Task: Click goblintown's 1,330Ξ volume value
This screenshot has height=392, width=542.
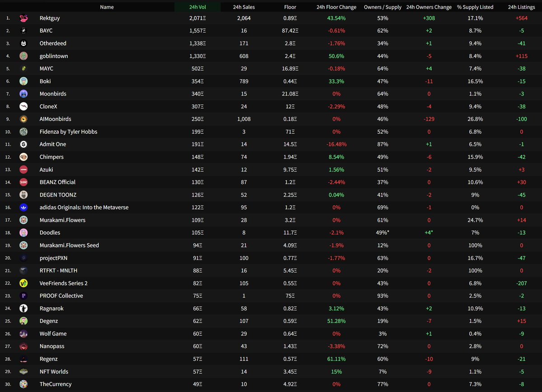Action: tap(198, 56)
